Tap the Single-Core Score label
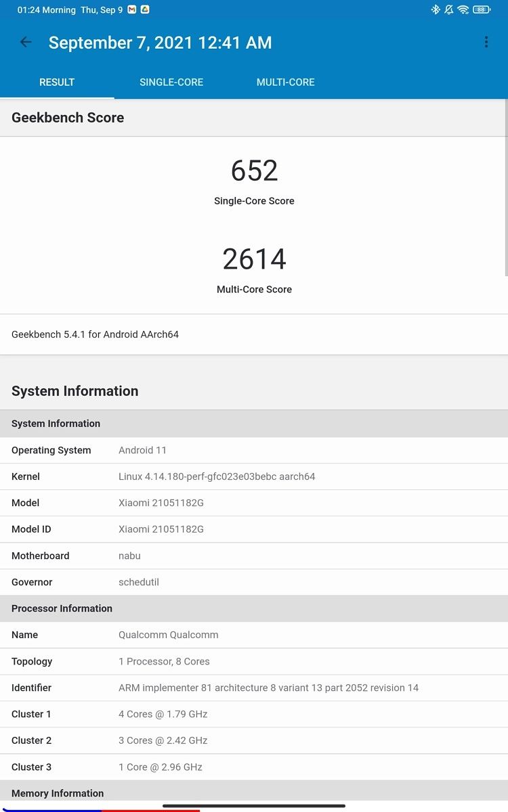This screenshot has height=812, width=508. pos(254,201)
